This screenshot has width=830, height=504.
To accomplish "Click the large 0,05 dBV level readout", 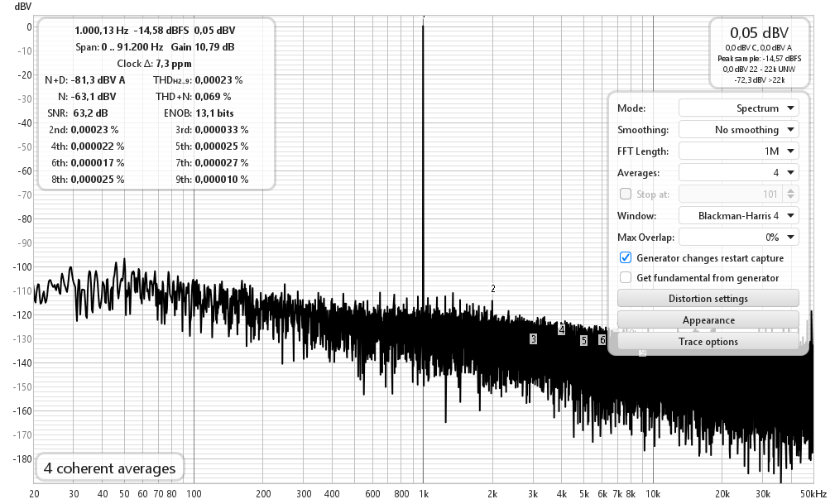I will pyautogui.click(x=759, y=33).
